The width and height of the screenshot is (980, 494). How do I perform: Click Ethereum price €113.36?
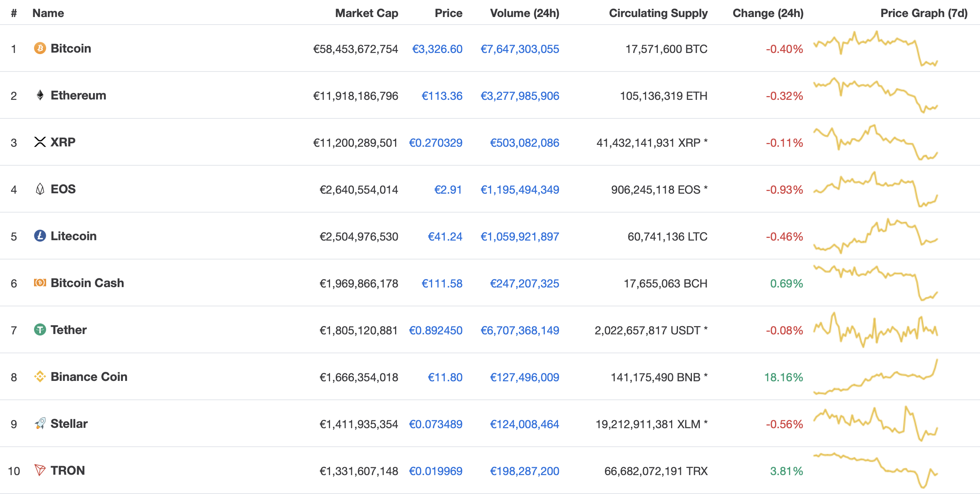tap(442, 96)
